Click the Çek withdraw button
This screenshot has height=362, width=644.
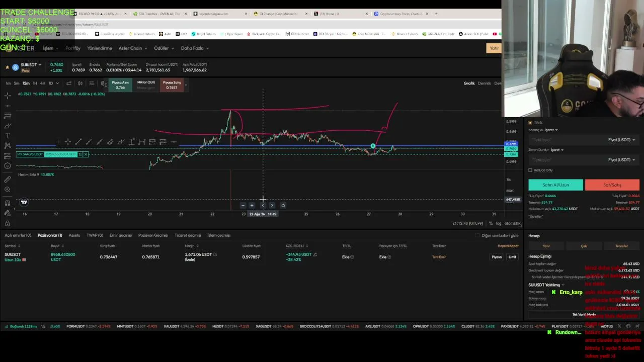click(584, 246)
